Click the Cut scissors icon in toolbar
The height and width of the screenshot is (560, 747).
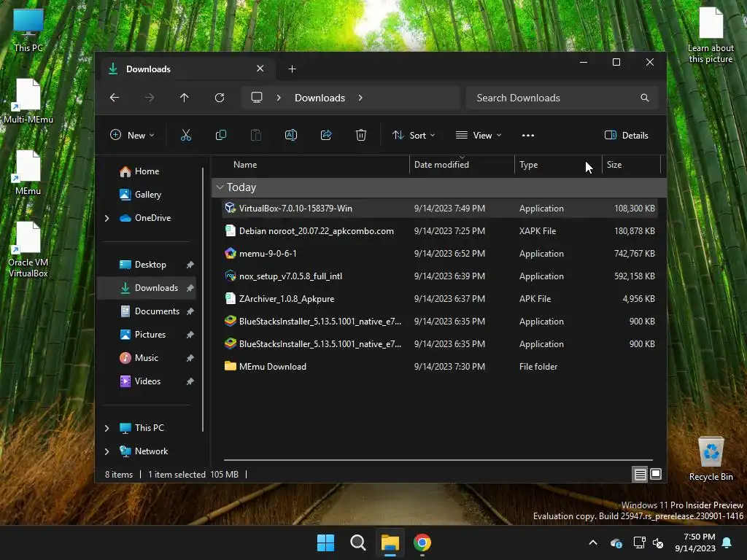186,135
